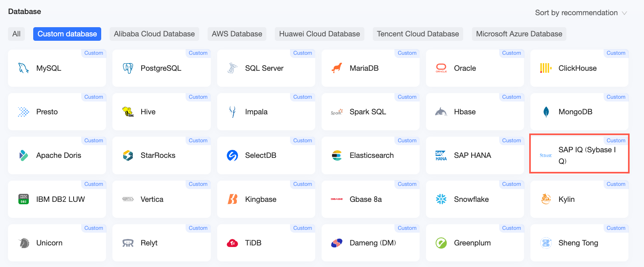Image resolution: width=644 pixels, height=267 pixels.
Task: Click the Unicorn horse head icon
Action: [x=24, y=243]
